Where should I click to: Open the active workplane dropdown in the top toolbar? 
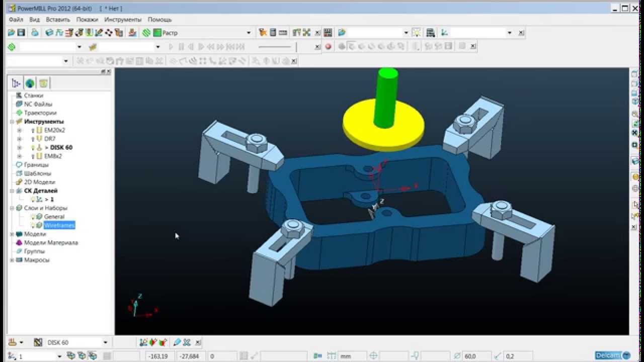pos(510,33)
